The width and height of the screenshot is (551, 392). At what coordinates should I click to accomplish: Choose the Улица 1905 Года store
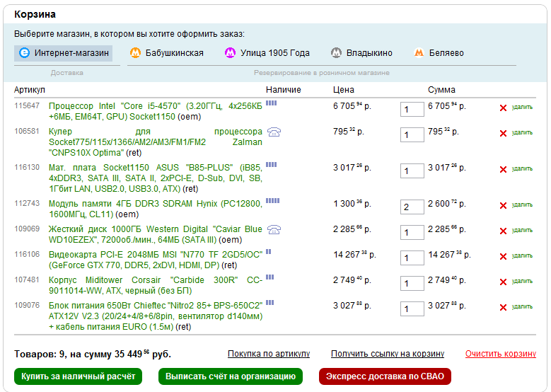point(267,53)
